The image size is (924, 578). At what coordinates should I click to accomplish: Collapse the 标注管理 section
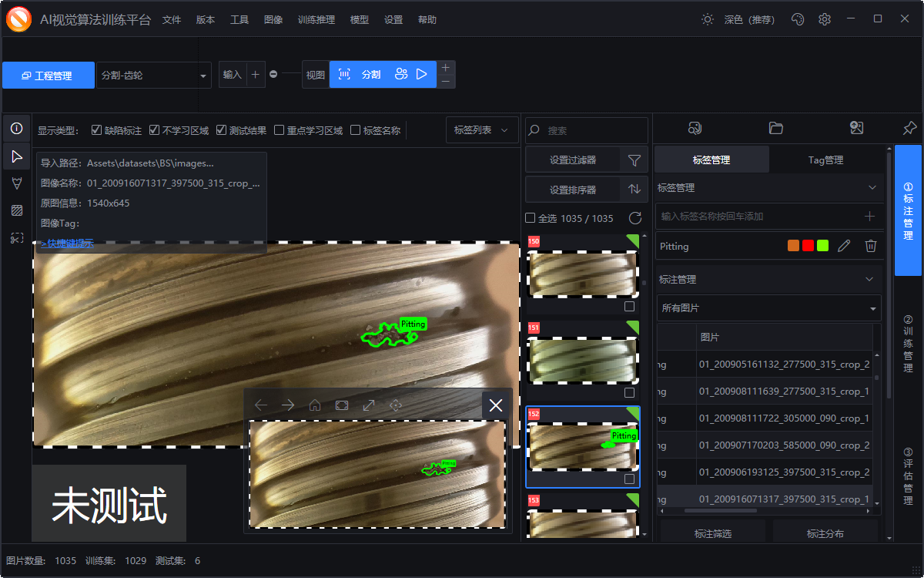tap(869, 279)
